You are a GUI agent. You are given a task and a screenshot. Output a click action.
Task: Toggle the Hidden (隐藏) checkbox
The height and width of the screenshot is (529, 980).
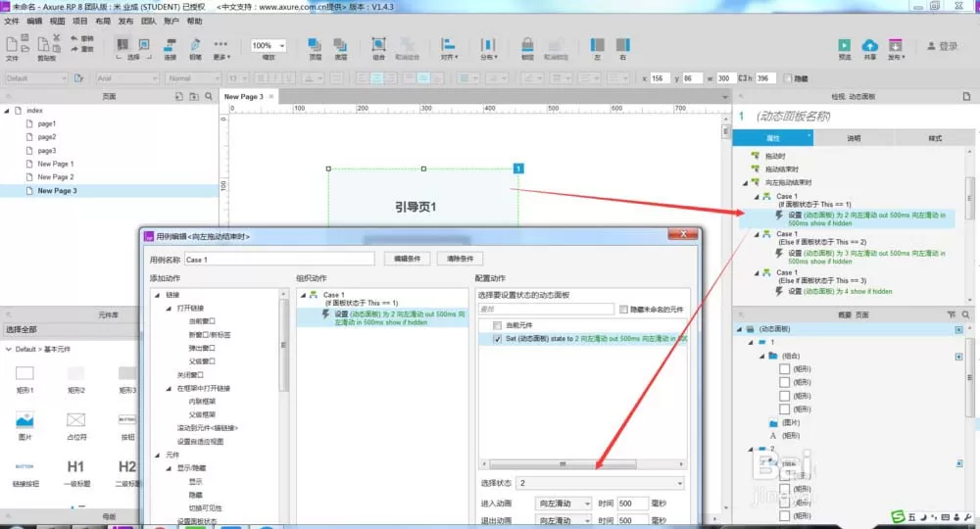(x=788, y=78)
